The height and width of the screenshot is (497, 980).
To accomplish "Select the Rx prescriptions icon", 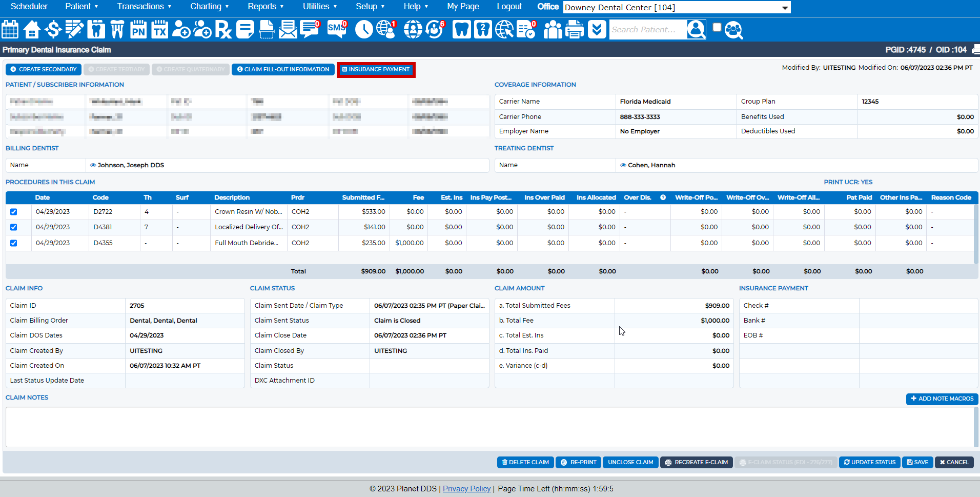I will click(x=222, y=29).
